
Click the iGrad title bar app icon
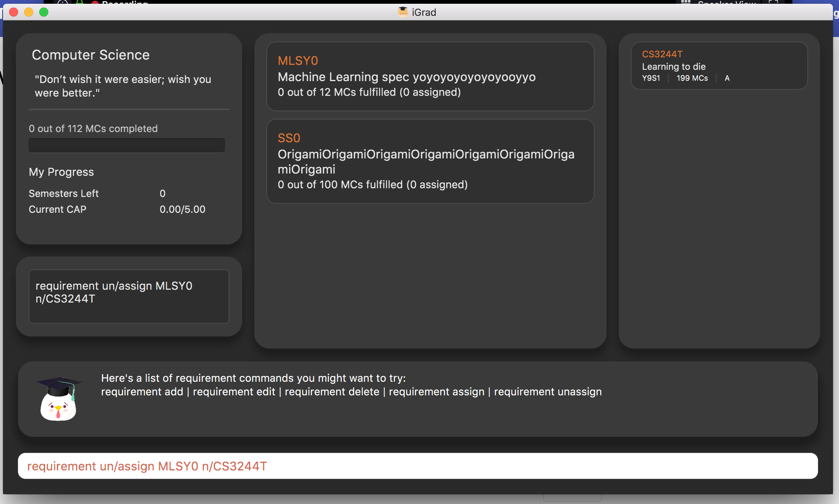pyautogui.click(x=403, y=12)
